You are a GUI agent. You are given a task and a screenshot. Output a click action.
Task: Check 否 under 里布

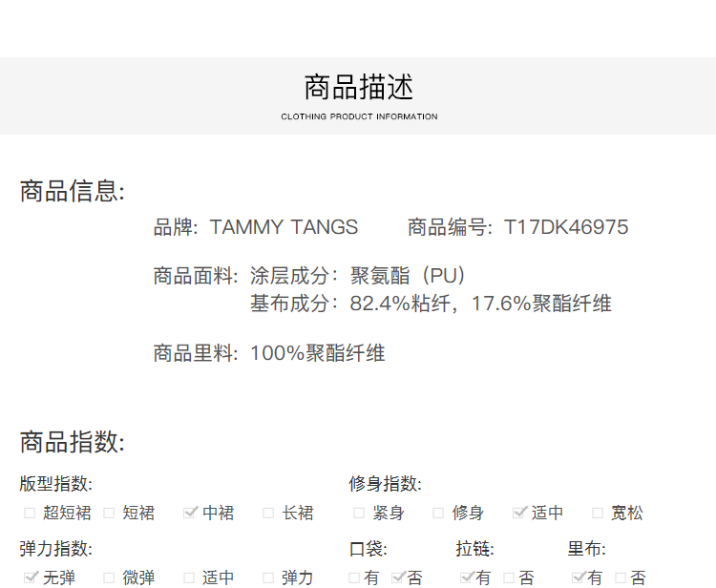[621, 577]
